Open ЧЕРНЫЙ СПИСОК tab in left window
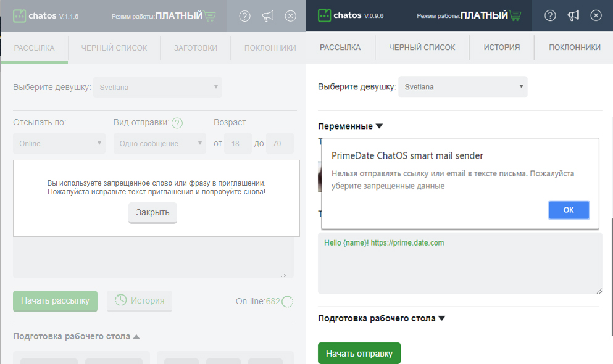 pyautogui.click(x=114, y=48)
